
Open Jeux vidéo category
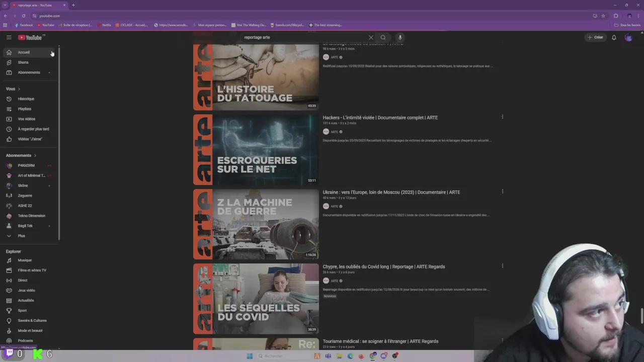pos(30,291)
